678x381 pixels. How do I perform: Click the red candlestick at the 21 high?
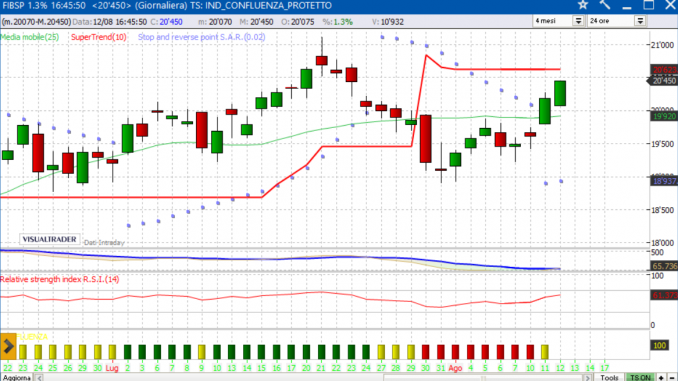click(322, 60)
